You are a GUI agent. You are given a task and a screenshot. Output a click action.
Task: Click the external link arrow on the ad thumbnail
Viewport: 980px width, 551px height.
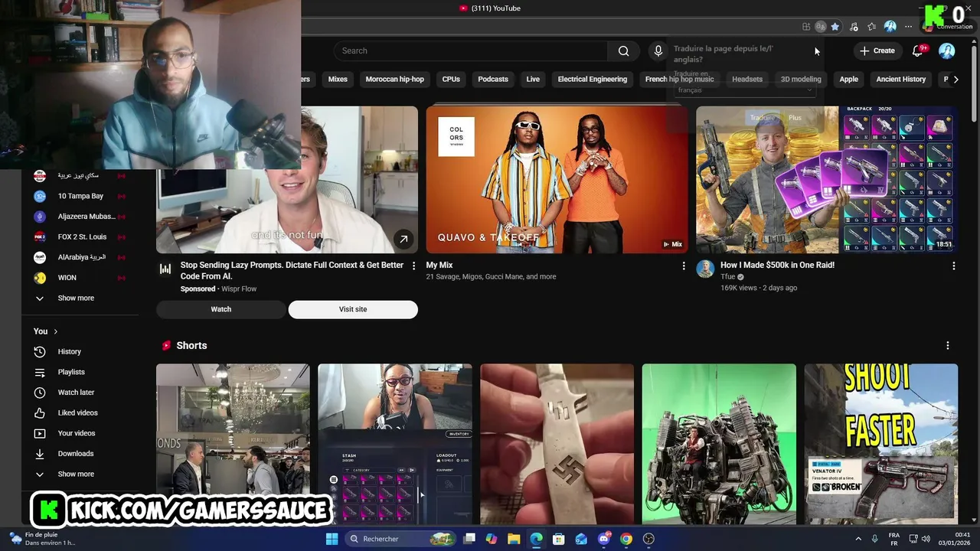[403, 240]
